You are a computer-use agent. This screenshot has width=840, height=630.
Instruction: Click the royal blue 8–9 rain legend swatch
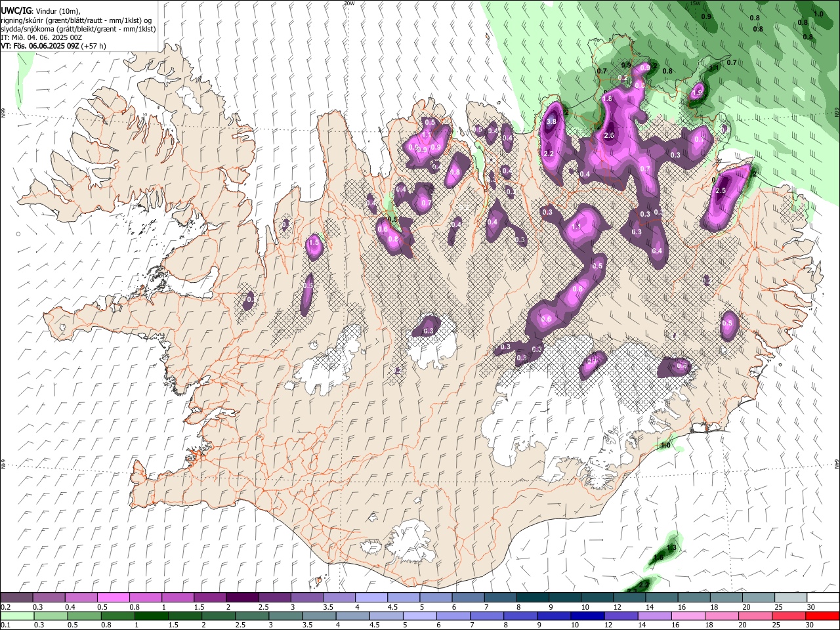pos(520,616)
